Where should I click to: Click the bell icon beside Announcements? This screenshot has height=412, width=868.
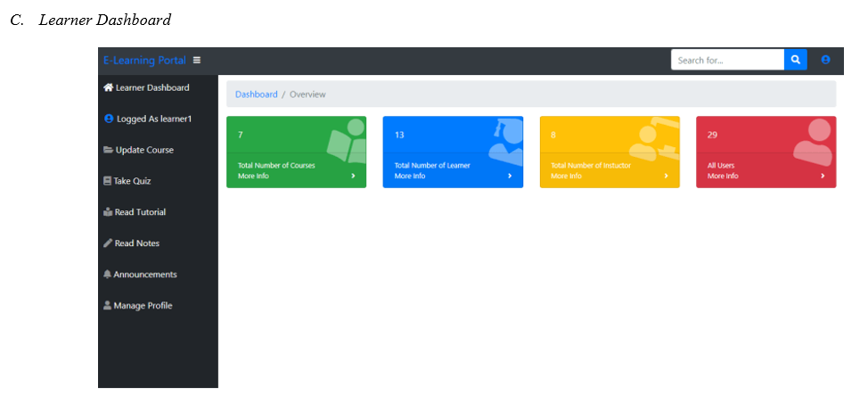click(x=108, y=275)
